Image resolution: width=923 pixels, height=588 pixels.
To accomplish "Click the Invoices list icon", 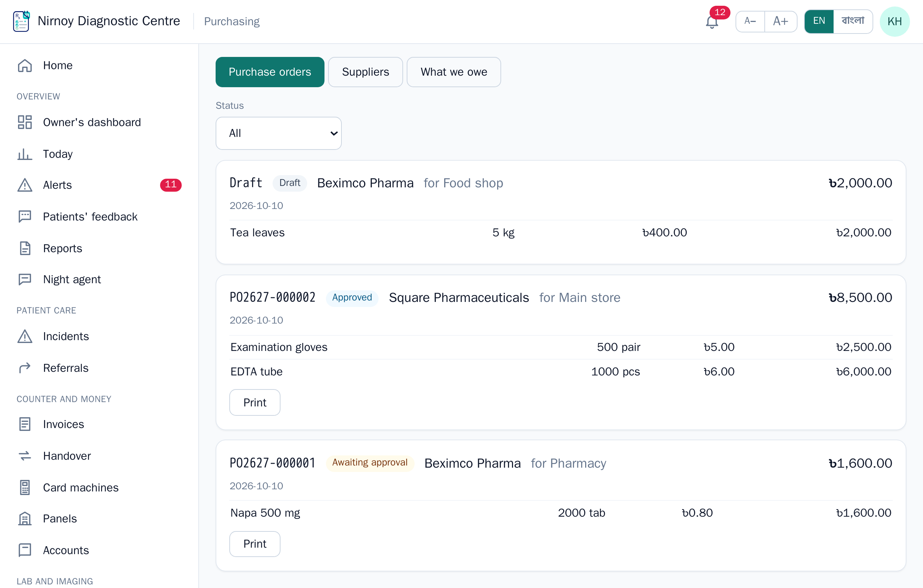I will pos(25,424).
